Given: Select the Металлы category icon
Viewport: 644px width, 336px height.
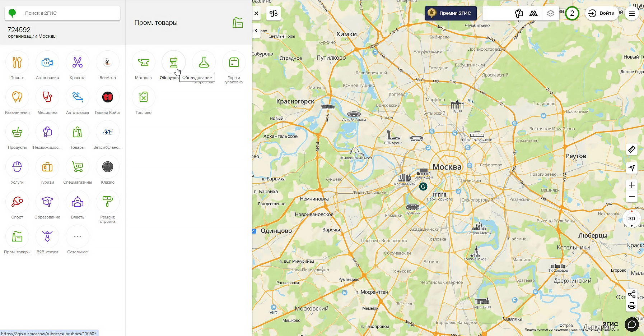Looking at the screenshot, I should pyautogui.click(x=143, y=63).
